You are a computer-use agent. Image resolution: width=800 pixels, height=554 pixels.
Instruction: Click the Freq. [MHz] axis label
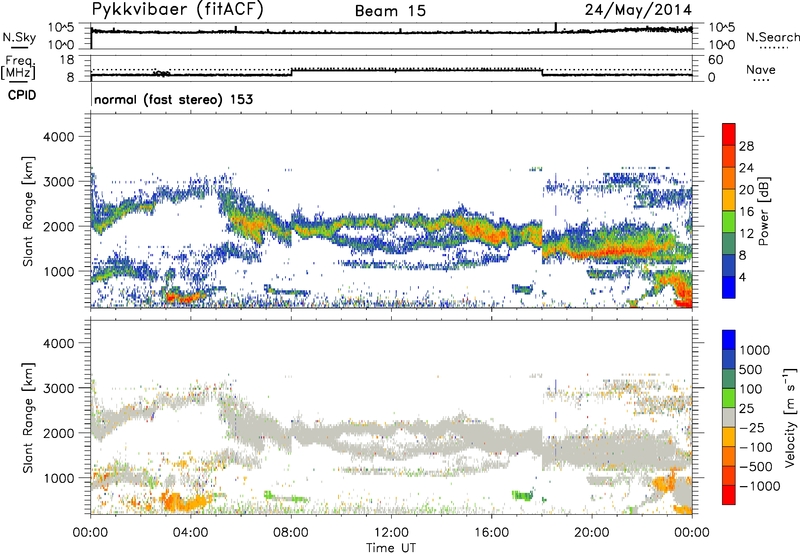point(18,68)
